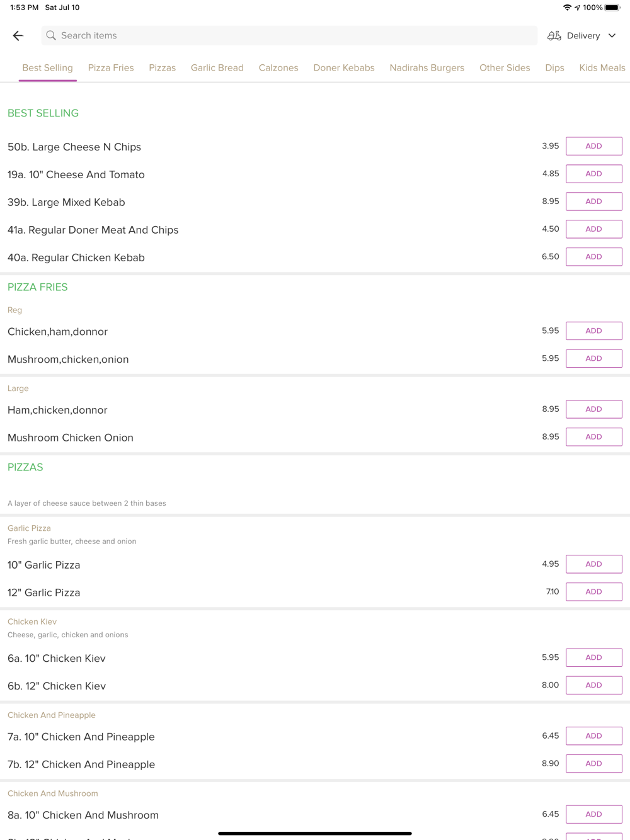The image size is (630, 840).
Task: Open the Garlic Bread tab
Action: tap(217, 68)
